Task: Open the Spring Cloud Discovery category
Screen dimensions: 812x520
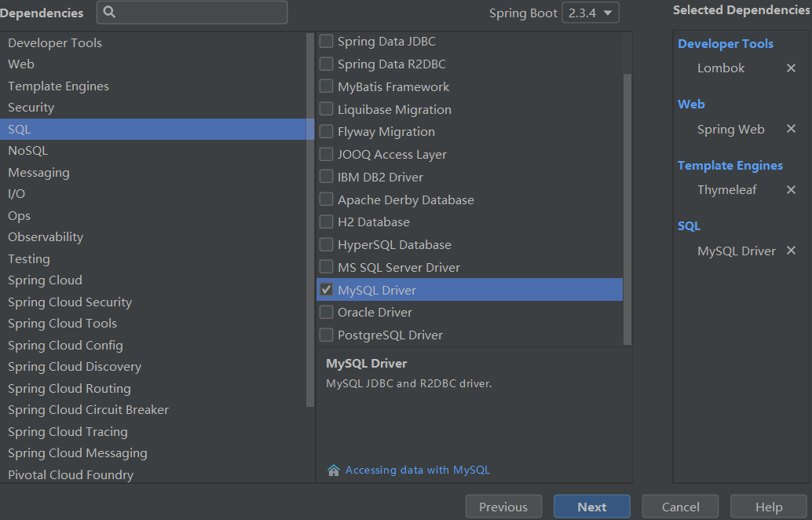Action: (x=153, y=367)
